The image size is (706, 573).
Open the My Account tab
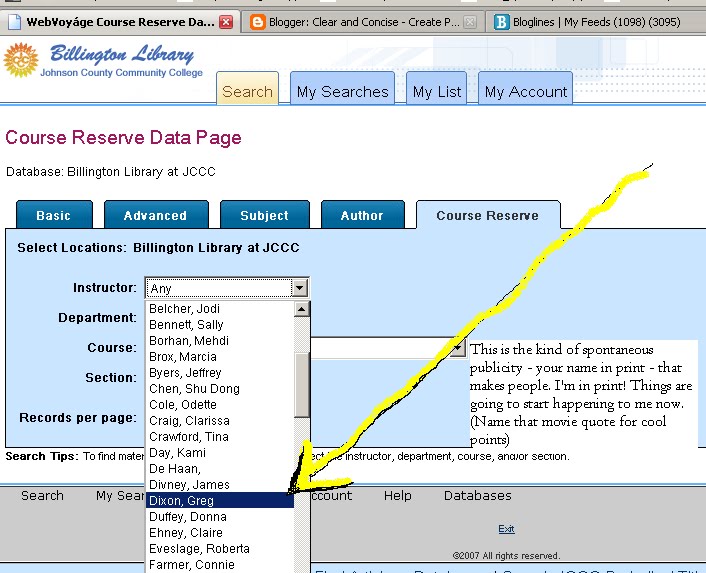[525, 89]
